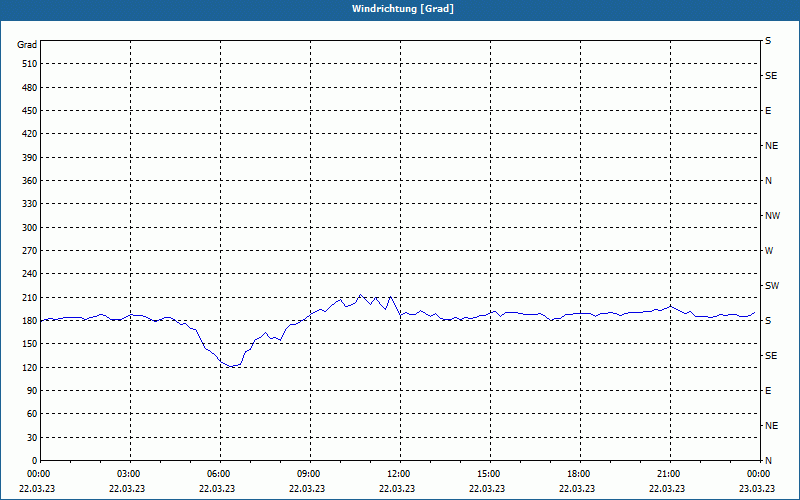Click the "Windrichtung [Grad]" chart title
The height and width of the screenshot is (500, 800).
(x=403, y=9)
